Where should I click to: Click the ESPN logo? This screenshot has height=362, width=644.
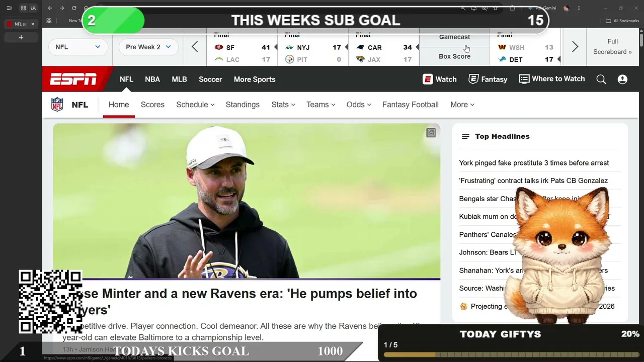[x=73, y=79]
